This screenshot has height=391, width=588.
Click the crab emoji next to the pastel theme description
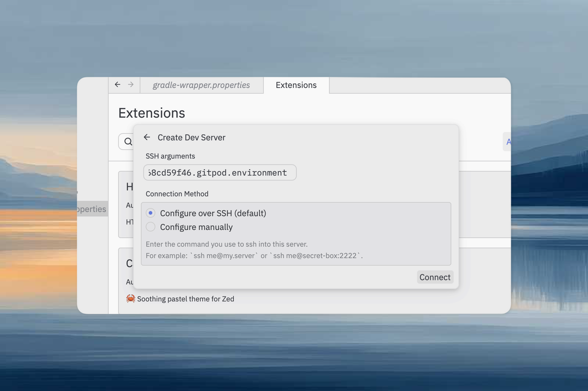(130, 299)
